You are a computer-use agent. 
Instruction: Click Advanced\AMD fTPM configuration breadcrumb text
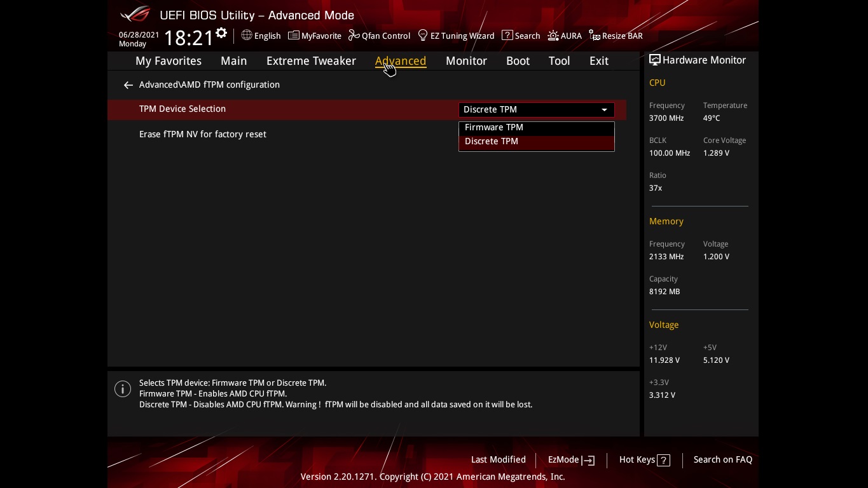(x=209, y=85)
